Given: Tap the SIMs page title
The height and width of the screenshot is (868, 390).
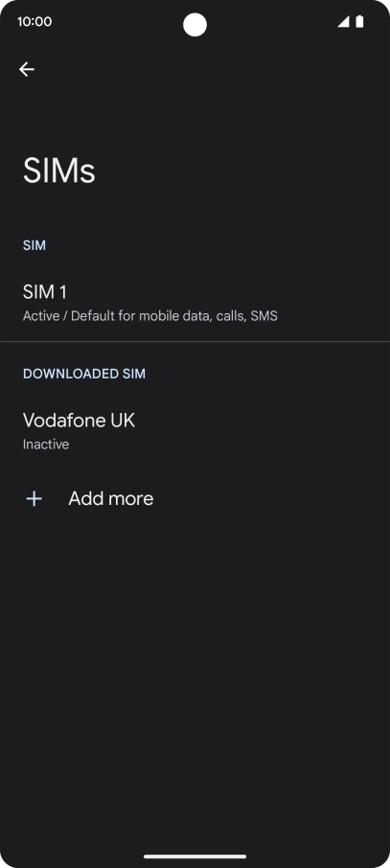Looking at the screenshot, I should (59, 171).
